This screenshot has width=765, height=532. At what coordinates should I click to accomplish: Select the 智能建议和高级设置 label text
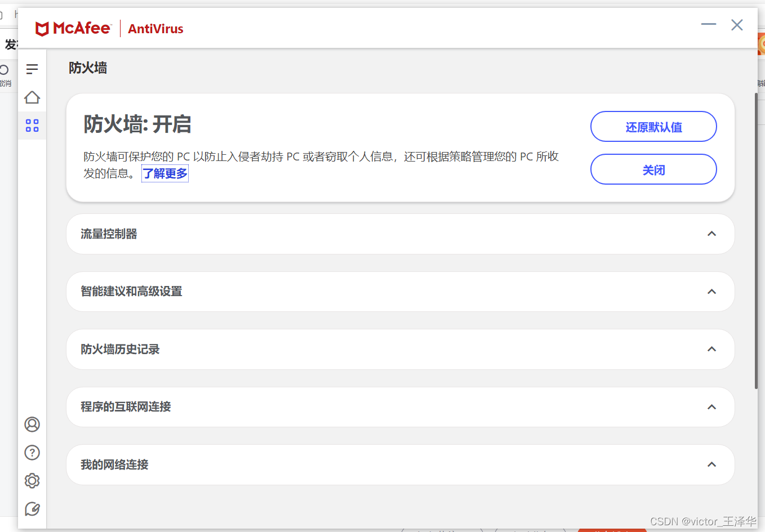(131, 292)
